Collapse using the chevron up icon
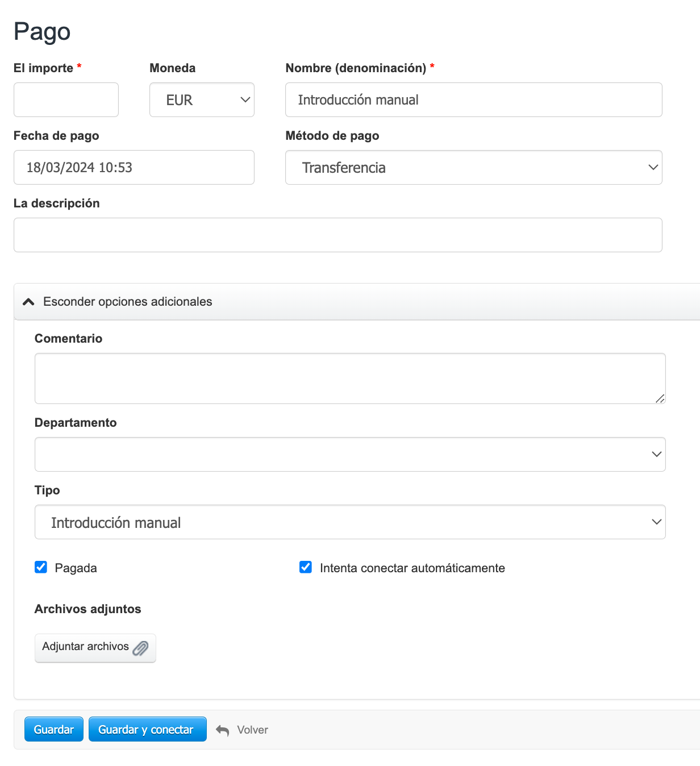The height and width of the screenshot is (766, 700). tap(28, 302)
